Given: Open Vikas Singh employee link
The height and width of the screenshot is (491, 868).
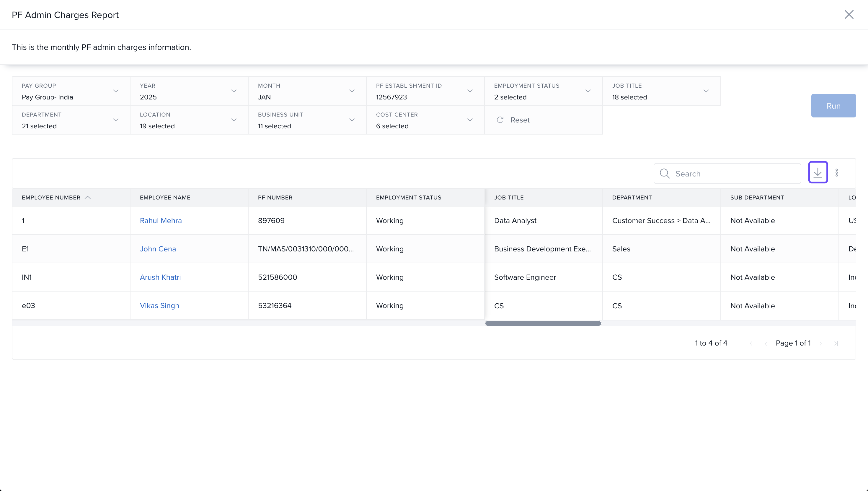Looking at the screenshot, I should 159,305.
